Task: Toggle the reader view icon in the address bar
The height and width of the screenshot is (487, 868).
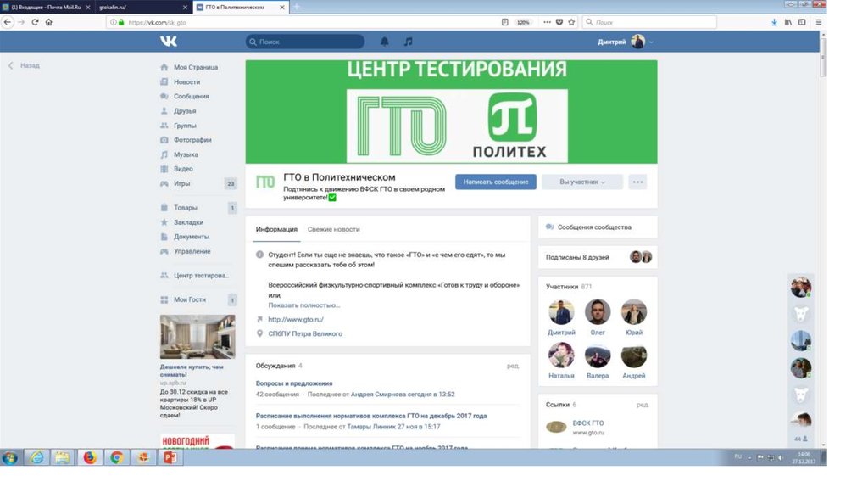Action: tap(505, 22)
